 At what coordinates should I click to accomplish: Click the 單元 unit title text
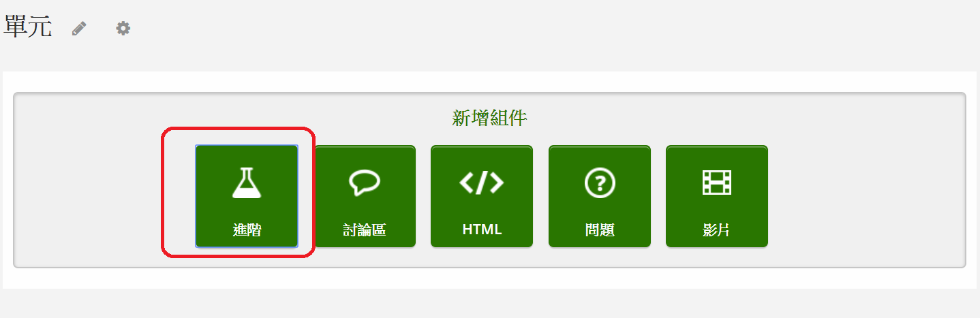coord(28,27)
